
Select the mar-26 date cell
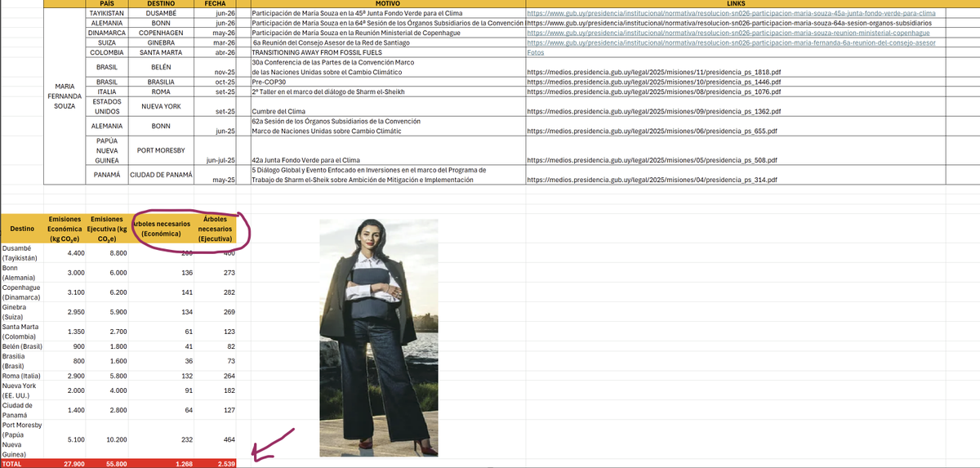tap(216, 42)
